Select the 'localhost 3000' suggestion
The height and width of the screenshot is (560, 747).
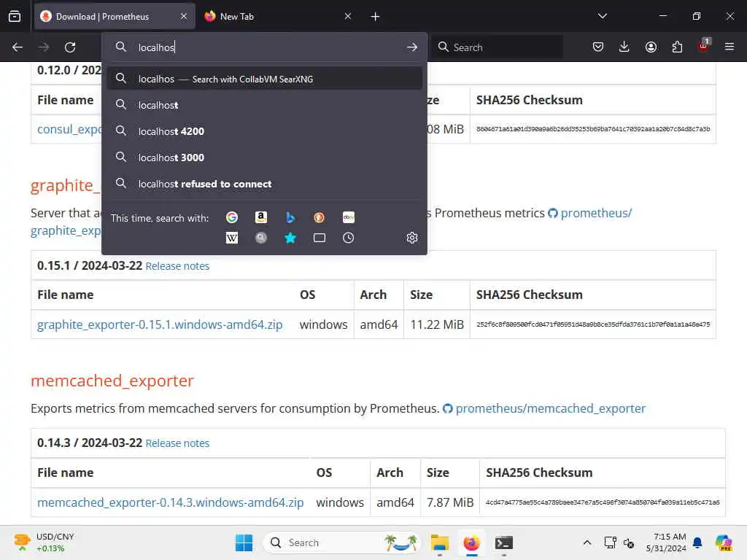pyautogui.click(x=264, y=157)
